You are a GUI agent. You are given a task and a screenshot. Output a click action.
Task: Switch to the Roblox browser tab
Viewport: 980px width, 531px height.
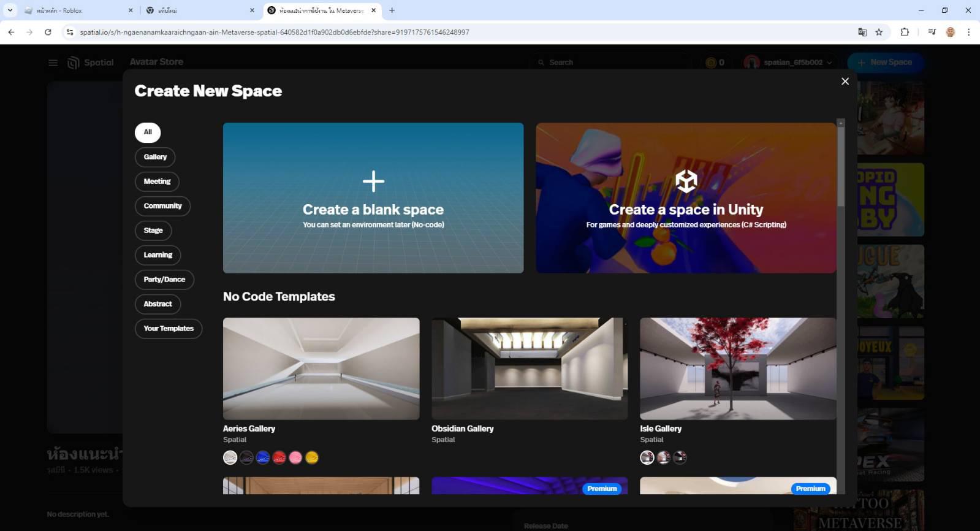pyautogui.click(x=79, y=10)
